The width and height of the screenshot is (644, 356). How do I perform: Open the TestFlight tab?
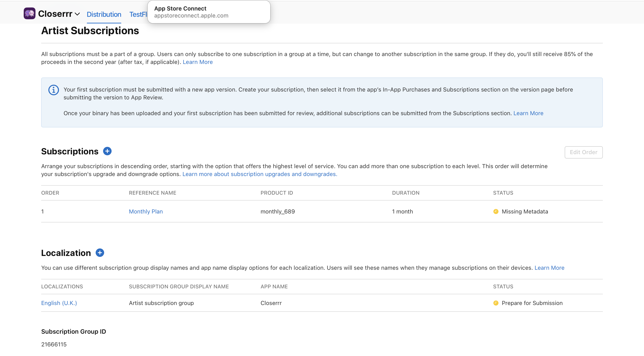(138, 14)
